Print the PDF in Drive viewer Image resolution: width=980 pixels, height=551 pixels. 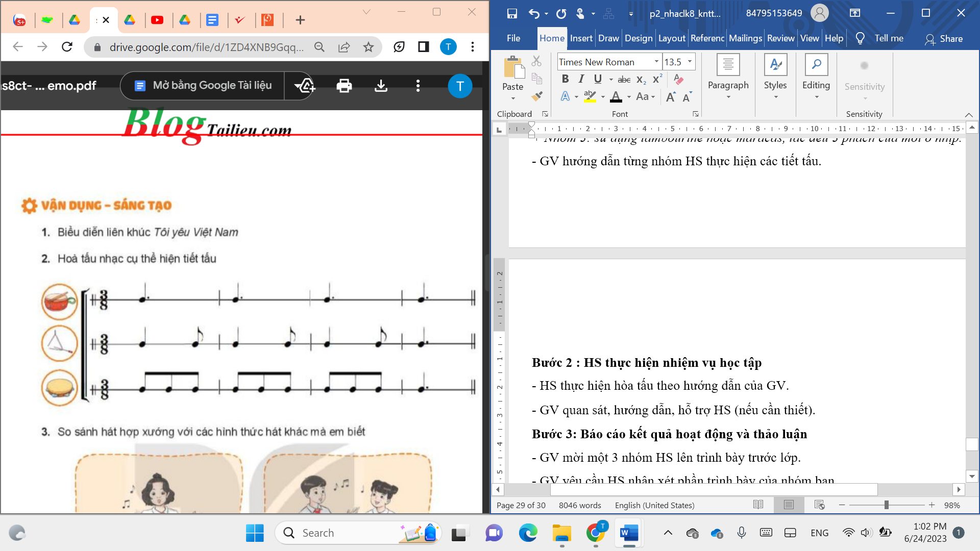[344, 86]
